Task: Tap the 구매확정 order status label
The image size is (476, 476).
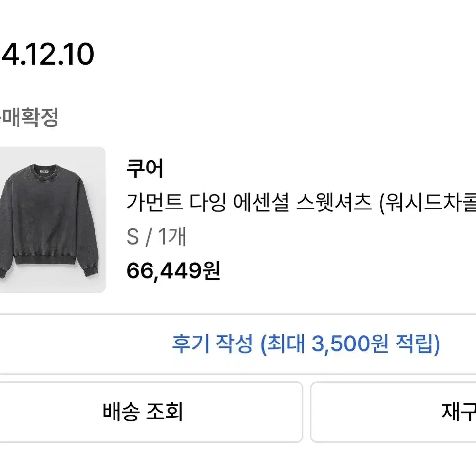Action: click(29, 117)
